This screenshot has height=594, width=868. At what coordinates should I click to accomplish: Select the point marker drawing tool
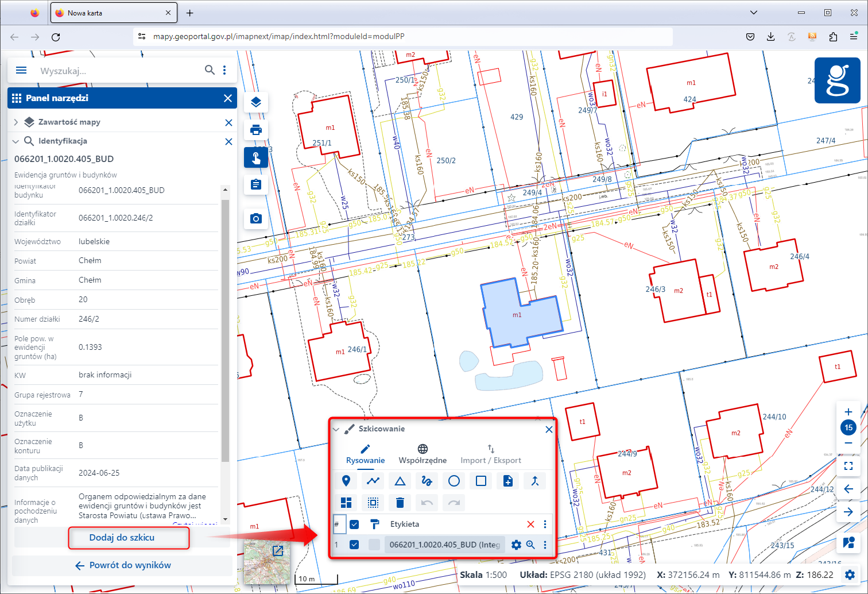(346, 481)
